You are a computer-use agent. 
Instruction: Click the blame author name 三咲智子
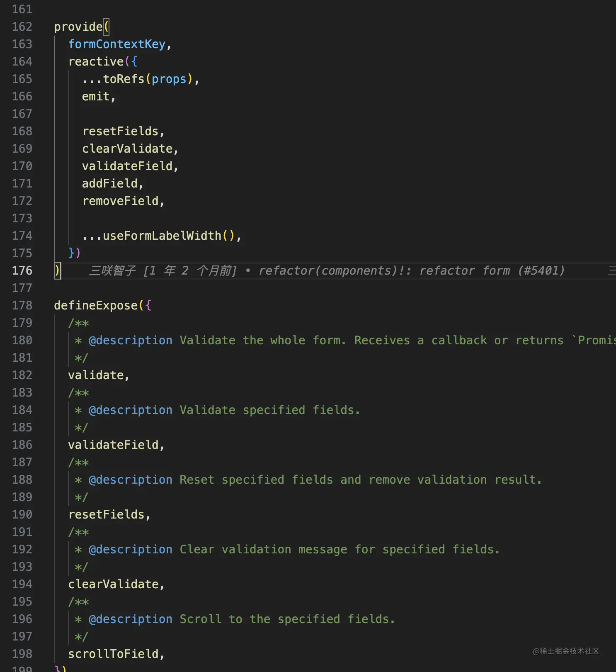click(112, 270)
